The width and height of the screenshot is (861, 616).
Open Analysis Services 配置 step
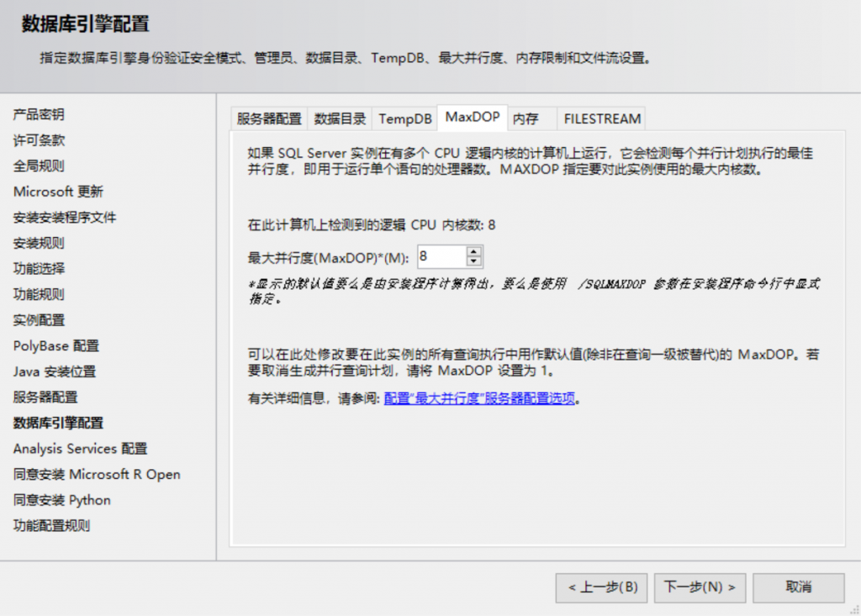click(x=80, y=449)
